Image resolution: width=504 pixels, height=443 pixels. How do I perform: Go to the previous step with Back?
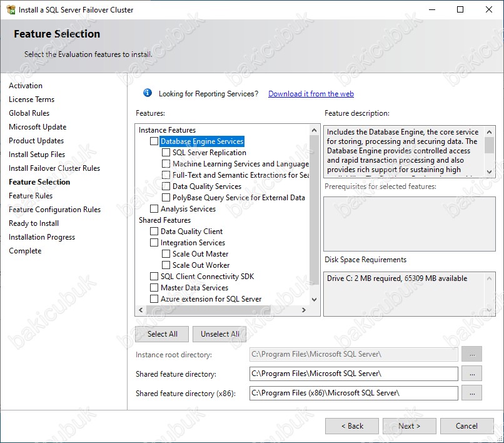click(x=352, y=426)
